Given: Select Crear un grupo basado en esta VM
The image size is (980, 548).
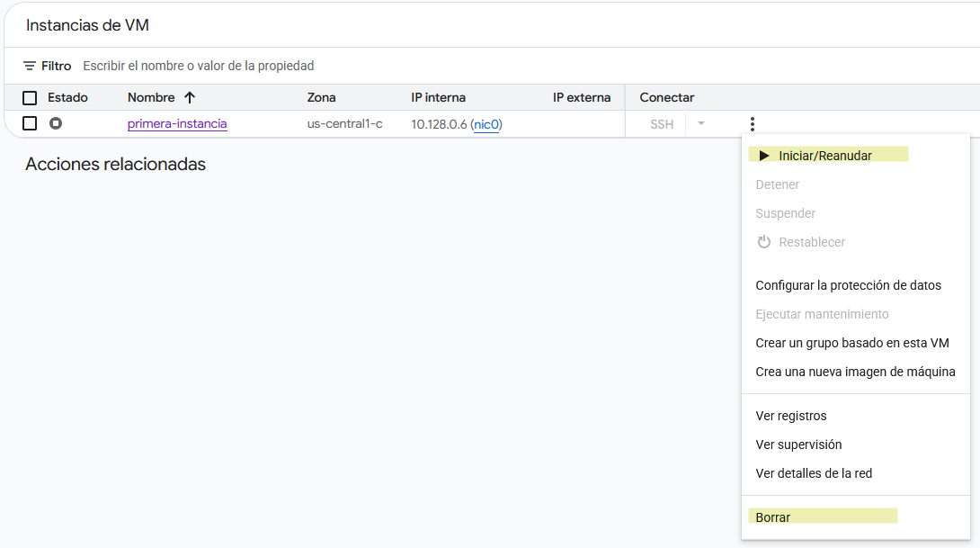Looking at the screenshot, I should click(x=851, y=343).
